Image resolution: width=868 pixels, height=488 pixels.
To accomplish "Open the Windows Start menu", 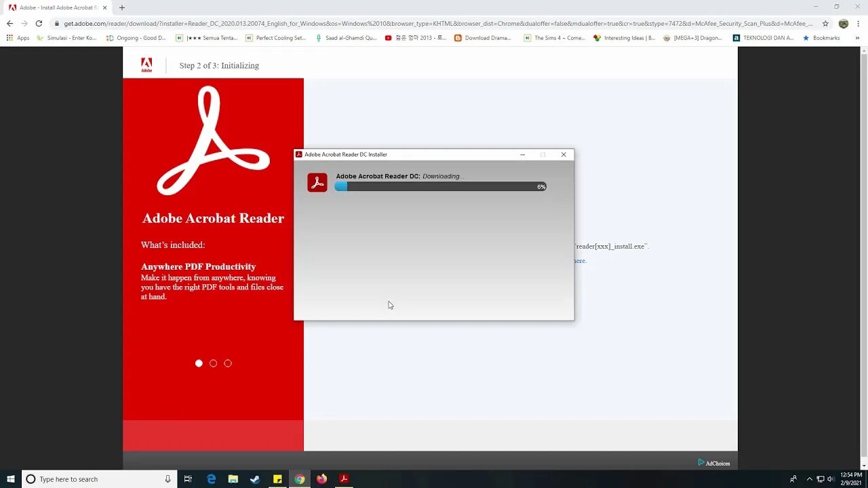I will point(11,479).
